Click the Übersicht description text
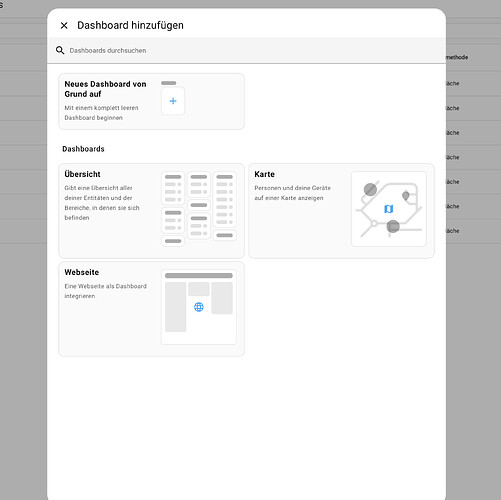 point(102,203)
